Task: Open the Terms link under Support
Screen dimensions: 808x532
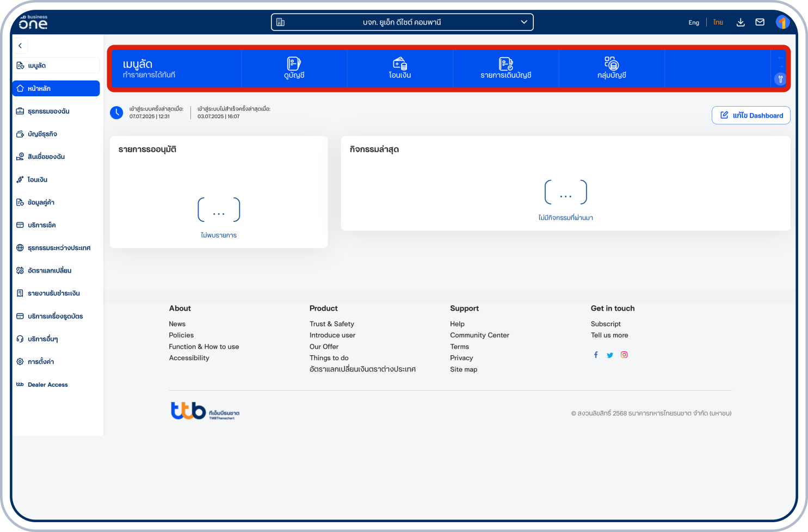Action: pos(459,347)
